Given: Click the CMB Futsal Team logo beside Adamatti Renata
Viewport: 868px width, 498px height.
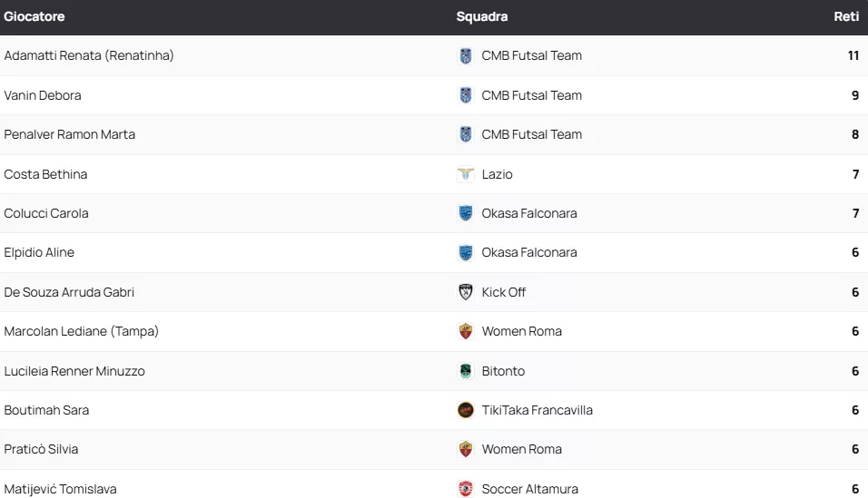Looking at the screenshot, I should [x=466, y=56].
